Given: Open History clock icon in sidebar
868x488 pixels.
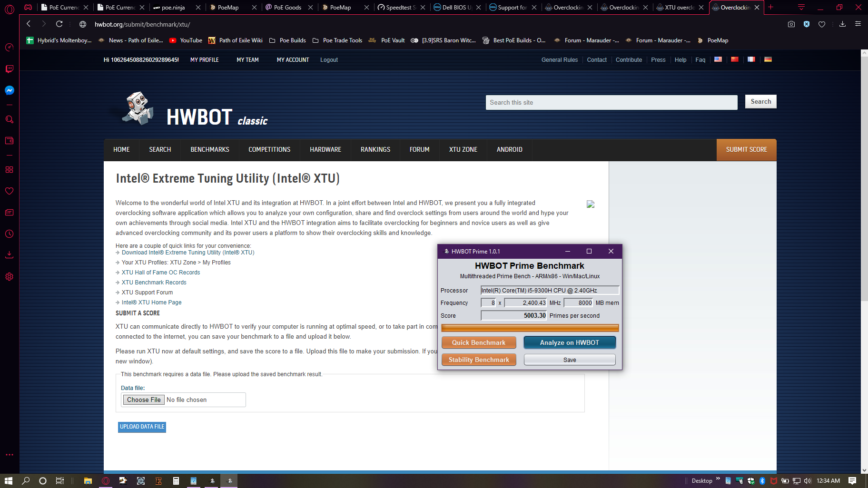Looking at the screenshot, I should (x=9, y=234).
